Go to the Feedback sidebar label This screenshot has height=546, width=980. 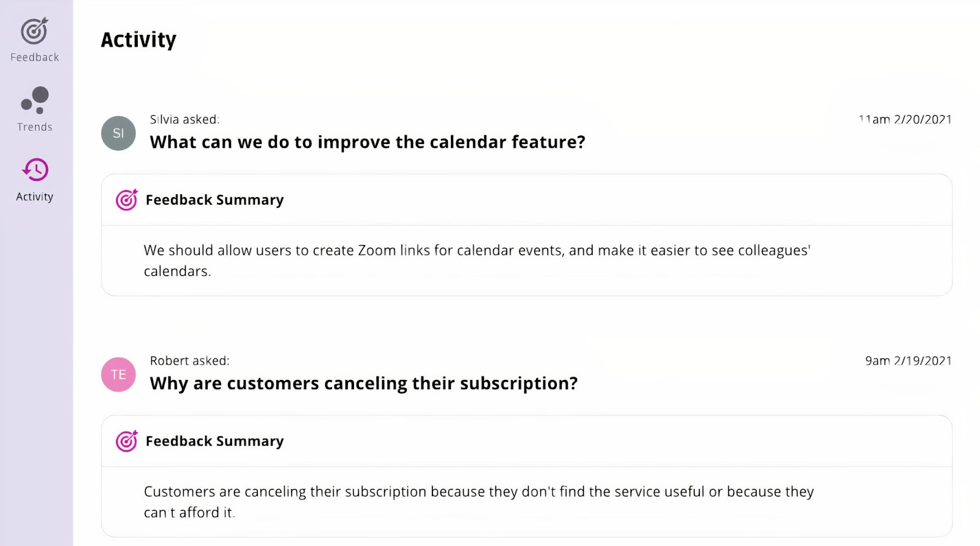coord(35,57)
